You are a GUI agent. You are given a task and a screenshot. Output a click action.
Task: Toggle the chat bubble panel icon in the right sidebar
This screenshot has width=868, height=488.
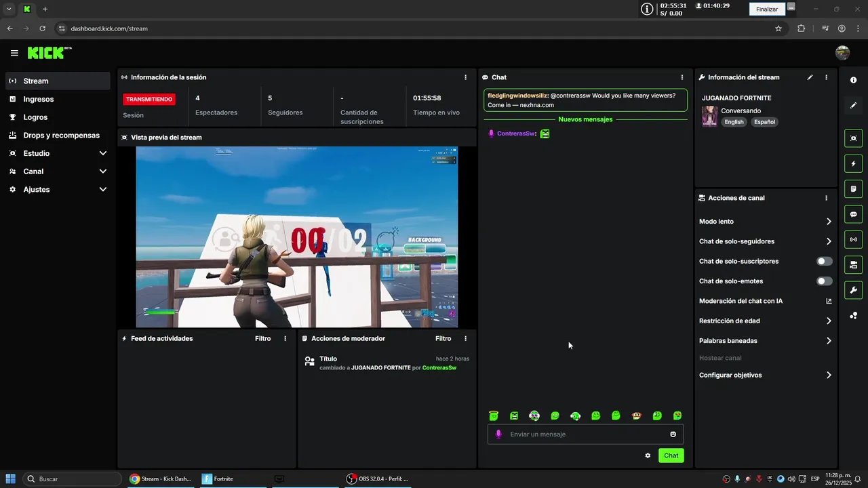[x=853, y=214]
